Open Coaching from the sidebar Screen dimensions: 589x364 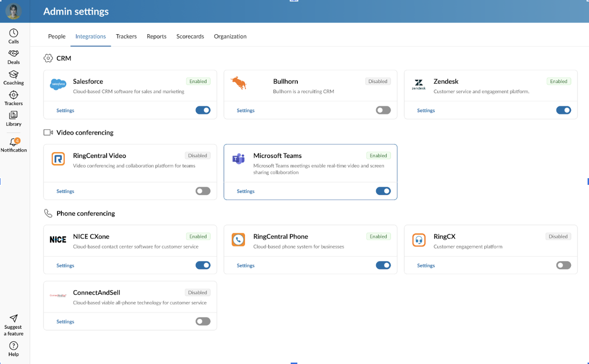[14, 75]
